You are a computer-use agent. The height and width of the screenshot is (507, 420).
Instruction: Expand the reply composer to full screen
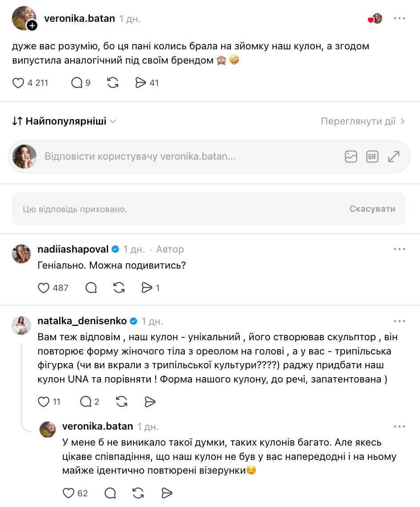(x=394, y=157)
